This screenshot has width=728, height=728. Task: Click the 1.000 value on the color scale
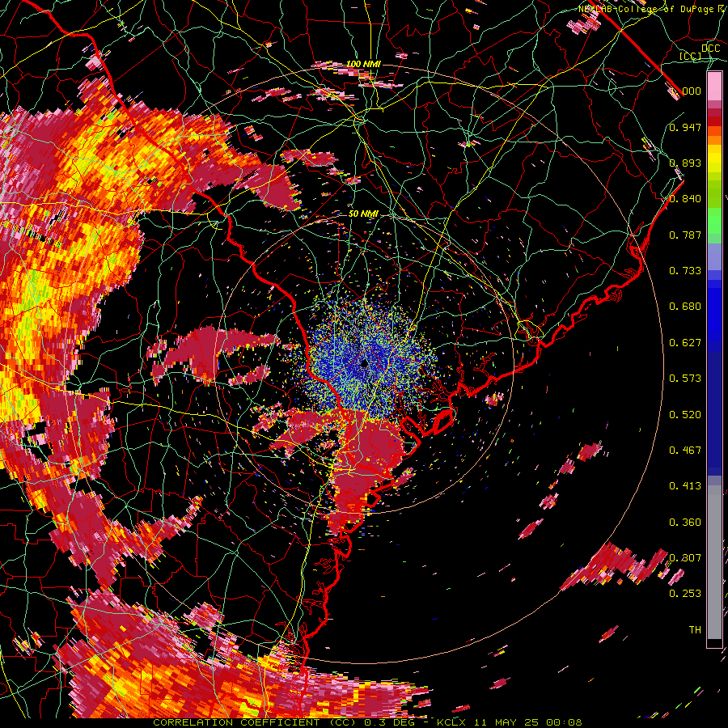(x=685, y=91)
